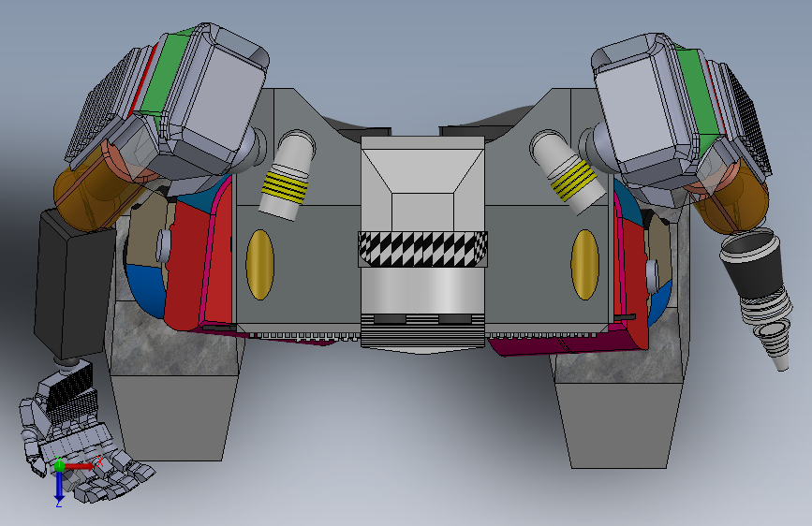Select the right gray leg block
812x526 pixels.
619,426
